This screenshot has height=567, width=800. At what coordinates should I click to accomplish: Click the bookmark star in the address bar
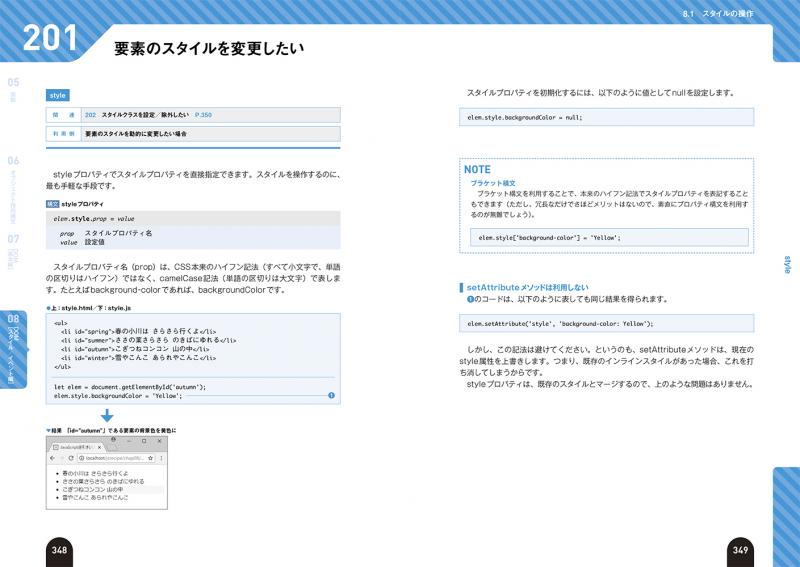click(151, 458)
